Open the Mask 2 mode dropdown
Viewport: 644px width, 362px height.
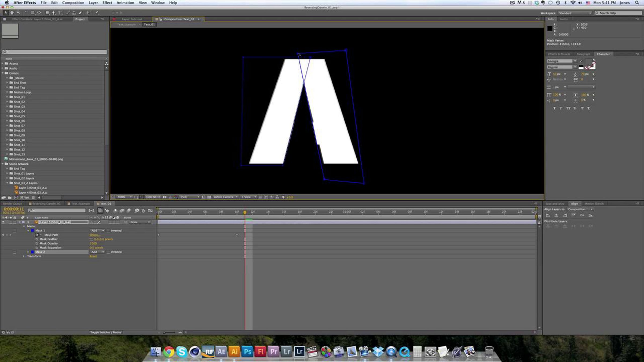(97, 252)
